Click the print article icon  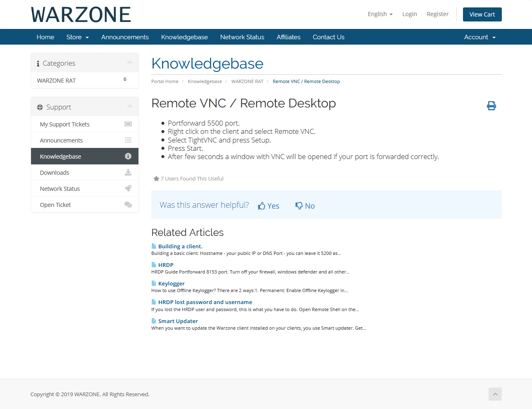[491, 106]
